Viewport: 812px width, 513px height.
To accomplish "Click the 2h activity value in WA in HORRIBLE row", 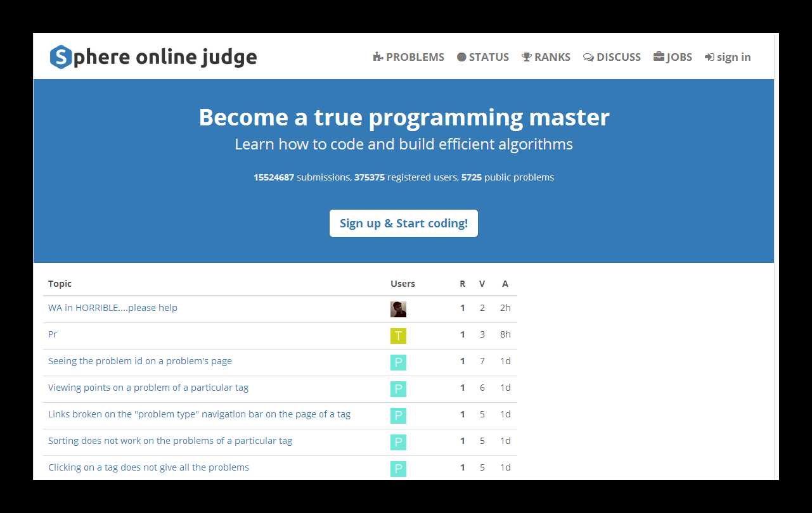I will pyautogui.click(x=505, y=308).
